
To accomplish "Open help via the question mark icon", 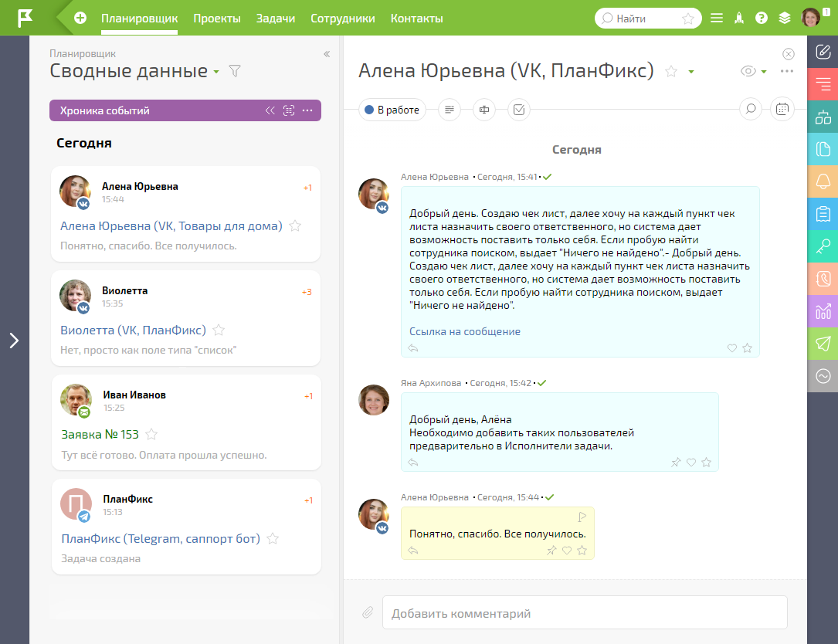I will pyautogui.click(x=762, y=19).
